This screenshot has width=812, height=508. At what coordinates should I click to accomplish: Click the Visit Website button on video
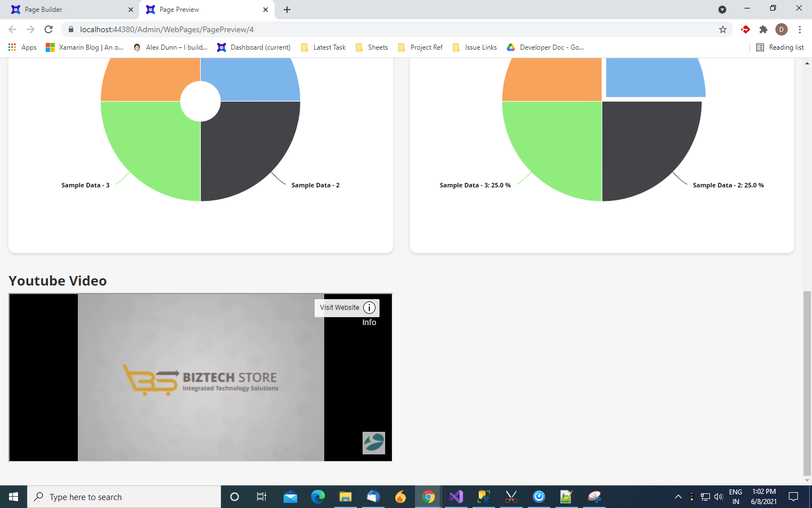pyautogui.click(x=339, y=308)
